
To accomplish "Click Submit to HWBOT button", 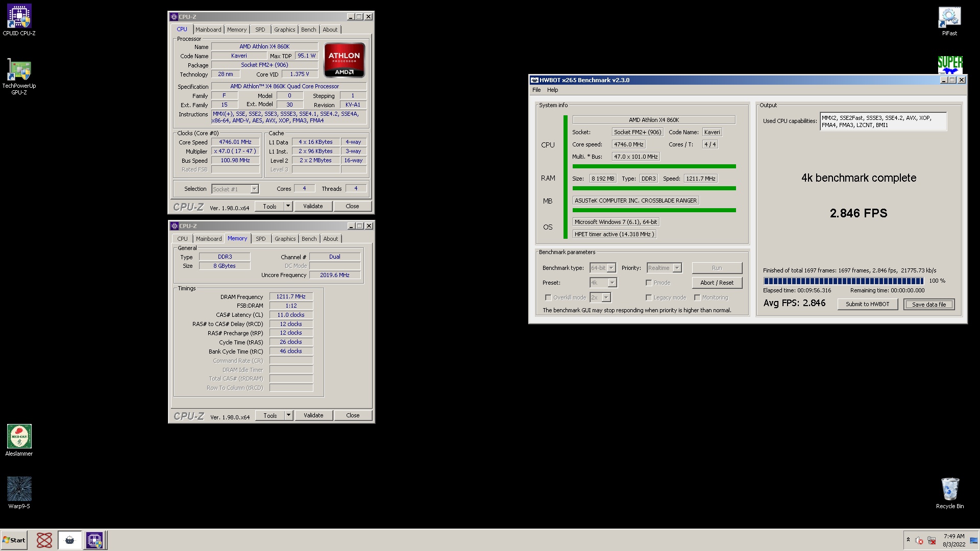I will point(867,304).
